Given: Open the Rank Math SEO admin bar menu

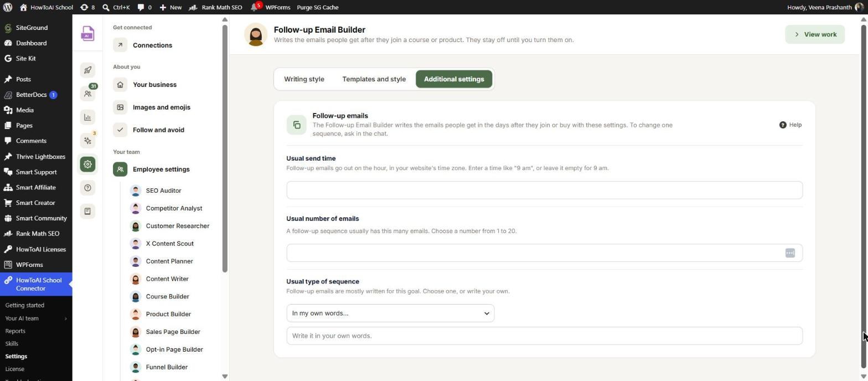Looking at the screenshot, I should click(215, 7).
